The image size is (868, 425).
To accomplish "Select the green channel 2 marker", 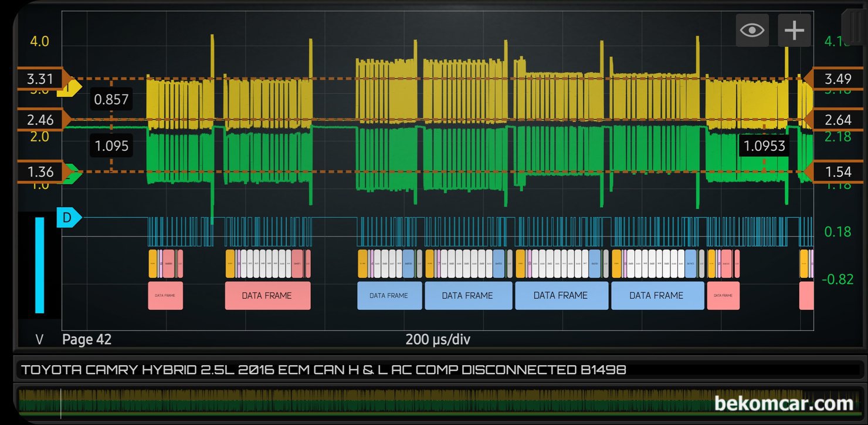I will (x=69, y=173).
